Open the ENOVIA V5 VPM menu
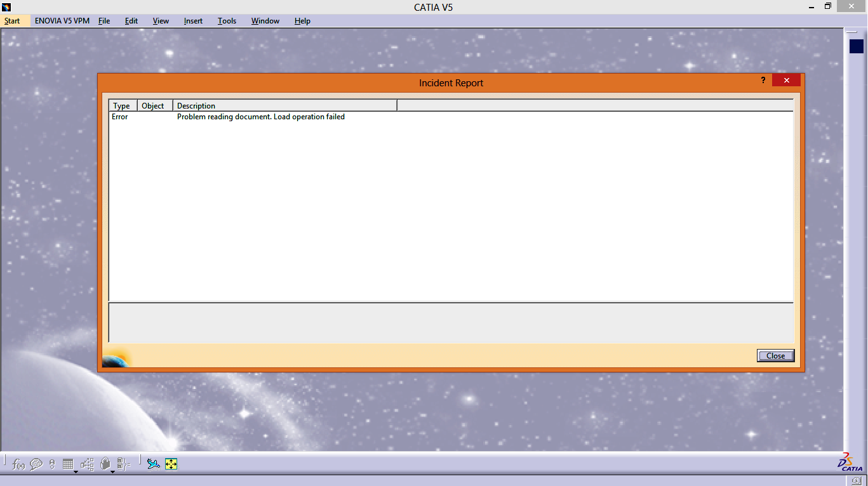 (x=62, y=21)
